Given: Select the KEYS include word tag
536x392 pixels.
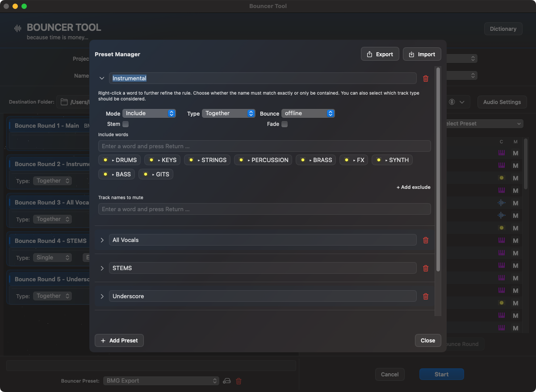Looking at the screenshot, I should tap(162, 160).
